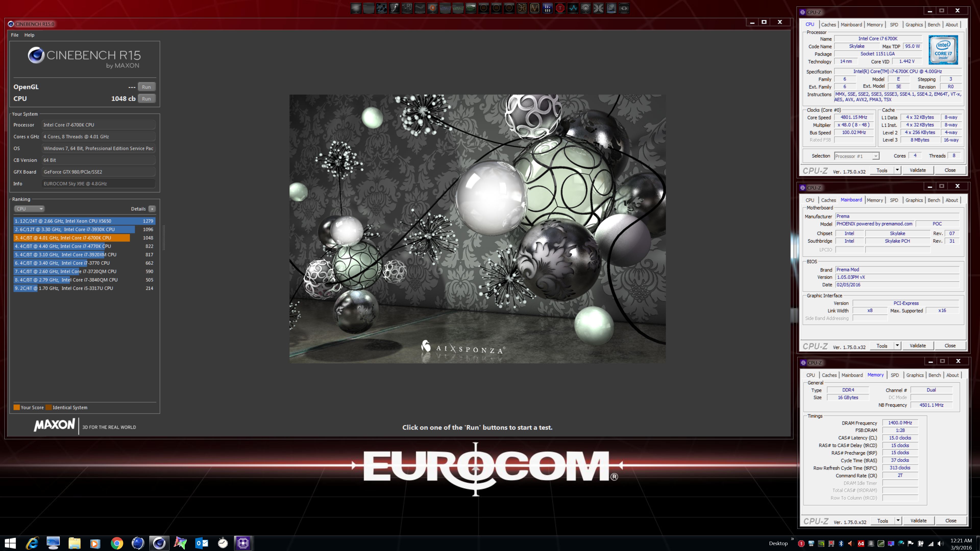This screenshot has height=551, width=980.
Task: Run the CPU benchmark
Action: pos(146,99)
